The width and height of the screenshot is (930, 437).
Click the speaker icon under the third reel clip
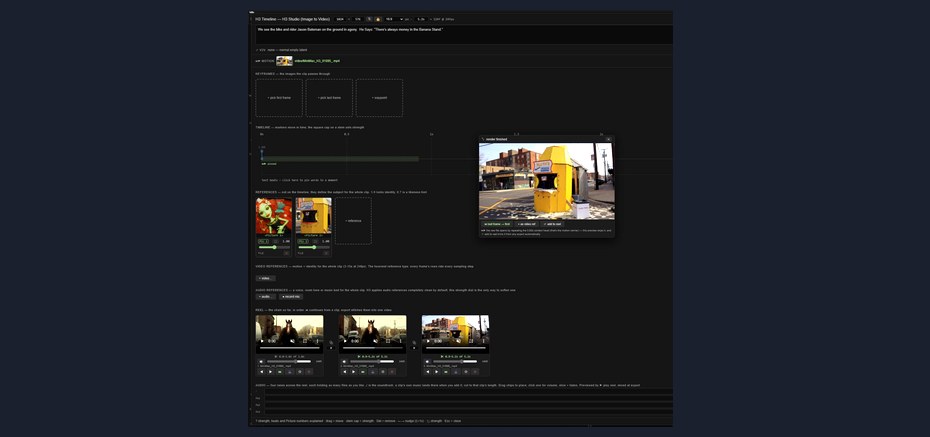427,361
